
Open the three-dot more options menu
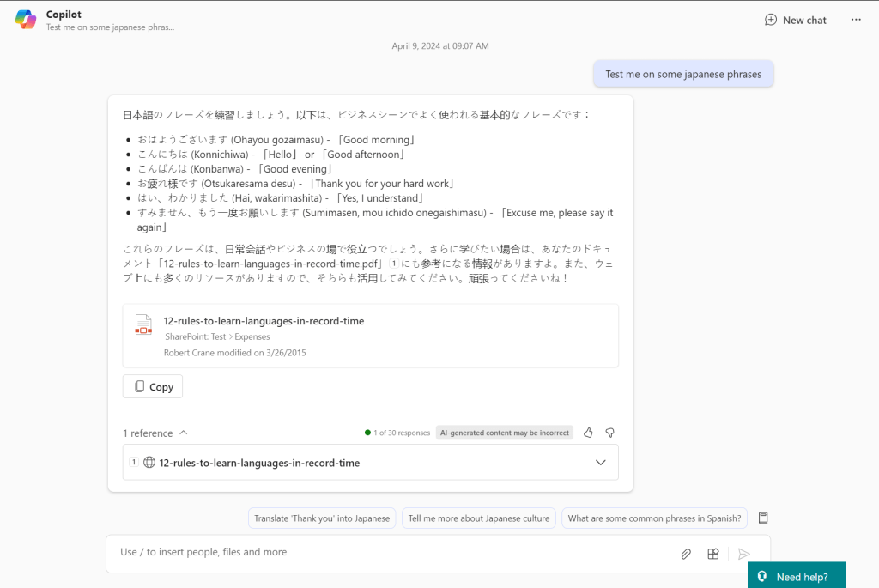pyautogui.click(x=856, y=20)
